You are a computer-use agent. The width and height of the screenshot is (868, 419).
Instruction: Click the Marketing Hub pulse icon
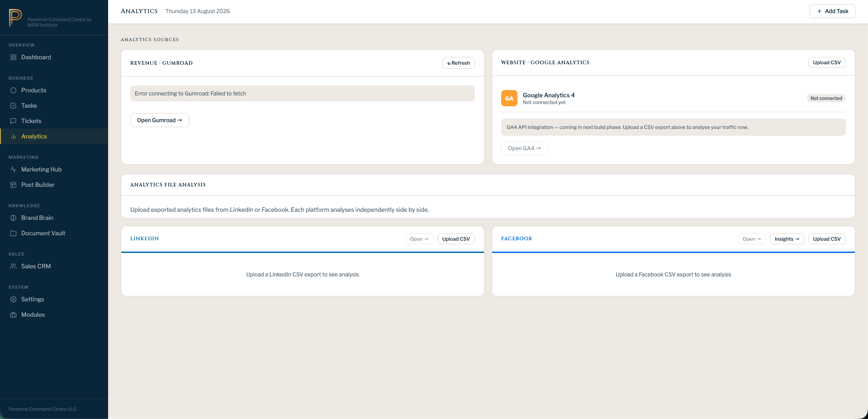coord(14,170)
